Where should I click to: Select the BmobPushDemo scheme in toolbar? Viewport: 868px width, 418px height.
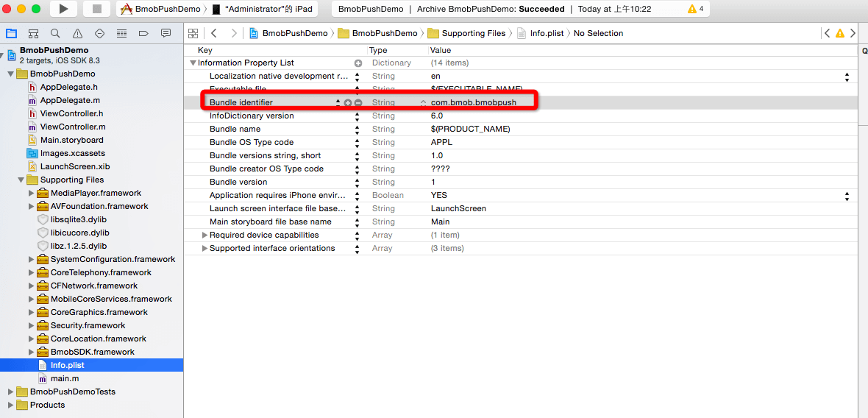(167, 9)
